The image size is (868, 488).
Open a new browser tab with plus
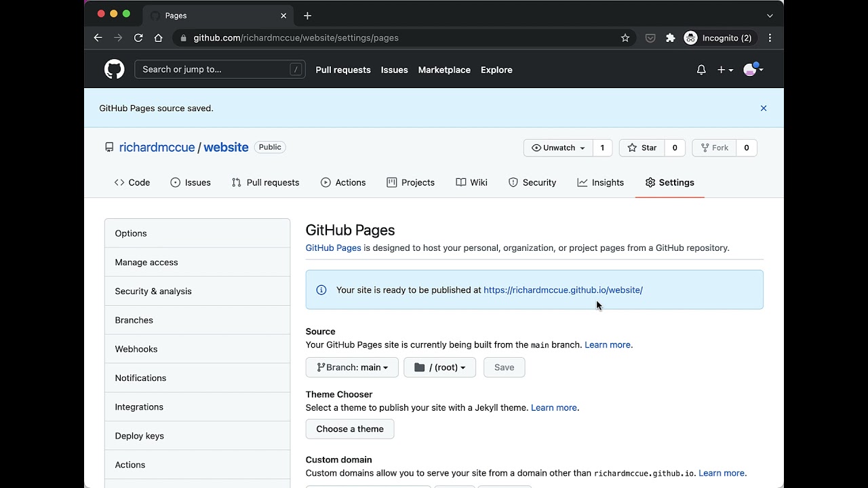pos(307,16)
